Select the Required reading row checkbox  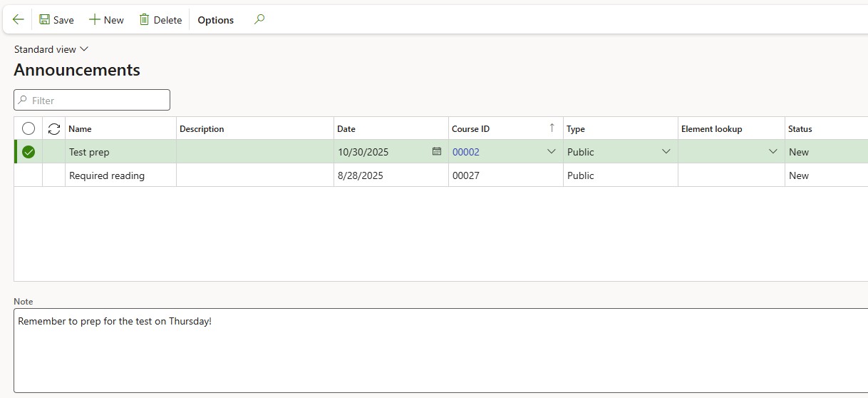[29, 175]
